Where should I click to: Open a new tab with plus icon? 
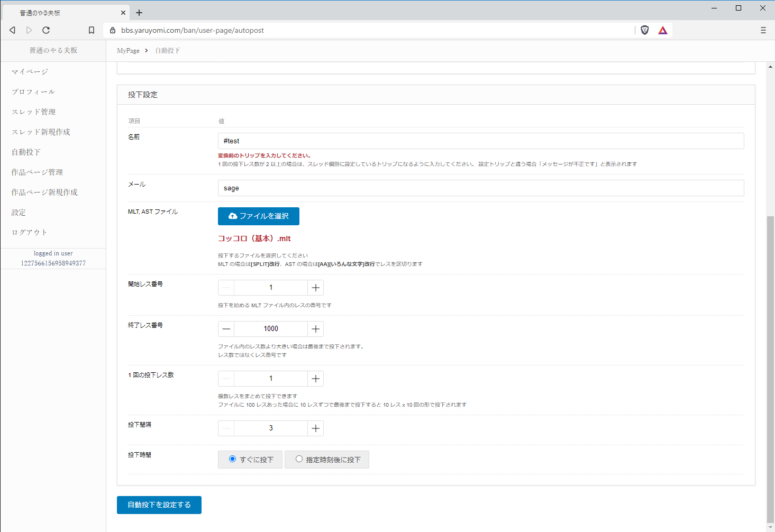(139, 13)
